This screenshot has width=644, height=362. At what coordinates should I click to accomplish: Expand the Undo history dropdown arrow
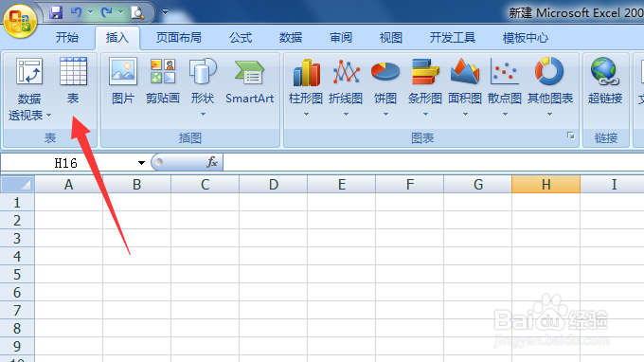click(90, 12)
